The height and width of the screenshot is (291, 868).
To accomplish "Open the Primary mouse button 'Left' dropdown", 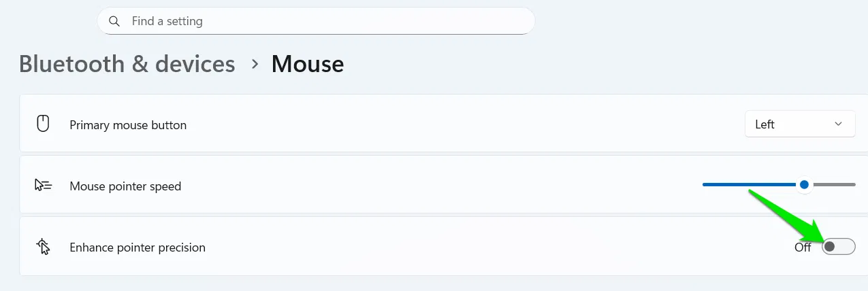I will click(800, 124).
